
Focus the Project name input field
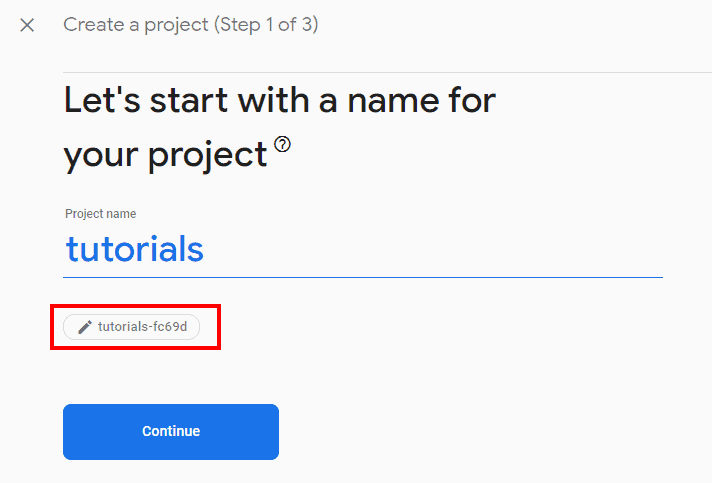click(x=363, y=250)
